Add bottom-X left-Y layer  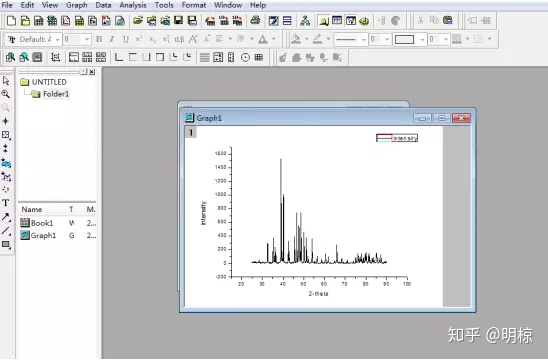tap(119, 57)
